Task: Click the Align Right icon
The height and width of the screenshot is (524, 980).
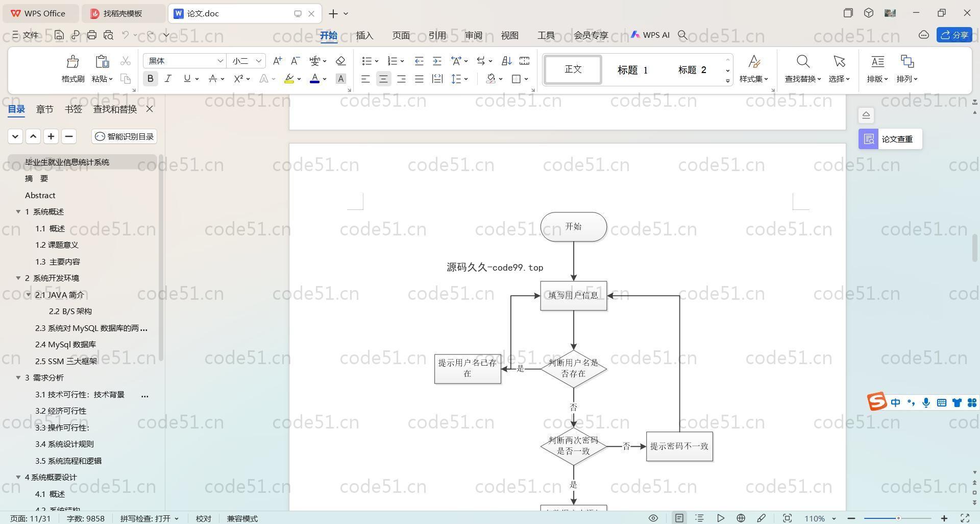Action: pos(401,79)
